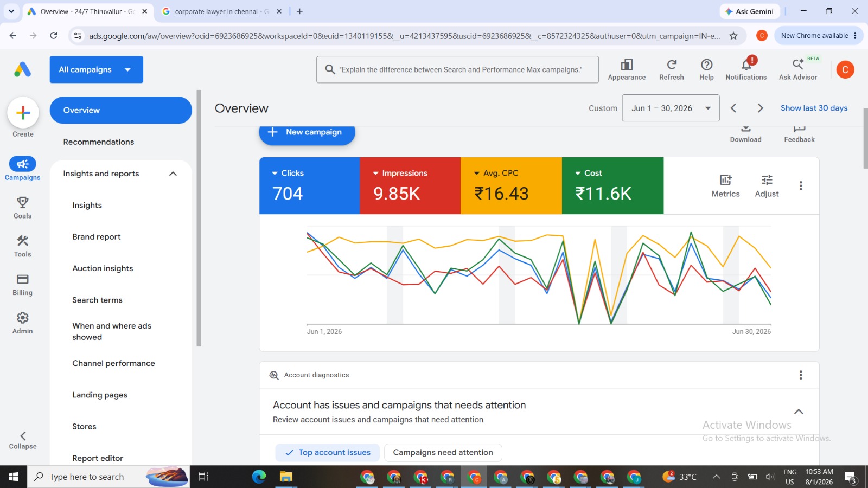Refresh the Google Ads data
This screenshot has width=868, height=488.
pos(672,69)
